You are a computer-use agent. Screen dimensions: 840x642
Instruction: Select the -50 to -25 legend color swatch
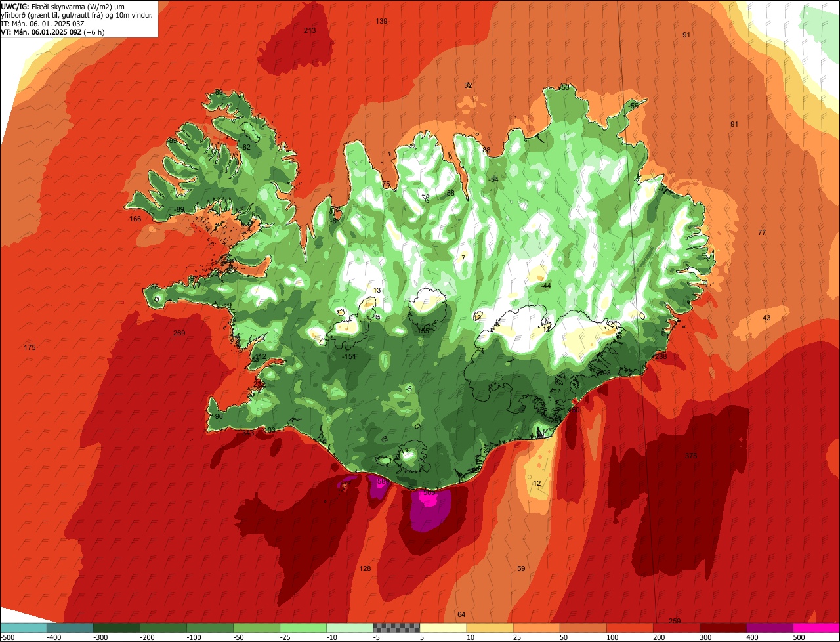pos(256,628)
